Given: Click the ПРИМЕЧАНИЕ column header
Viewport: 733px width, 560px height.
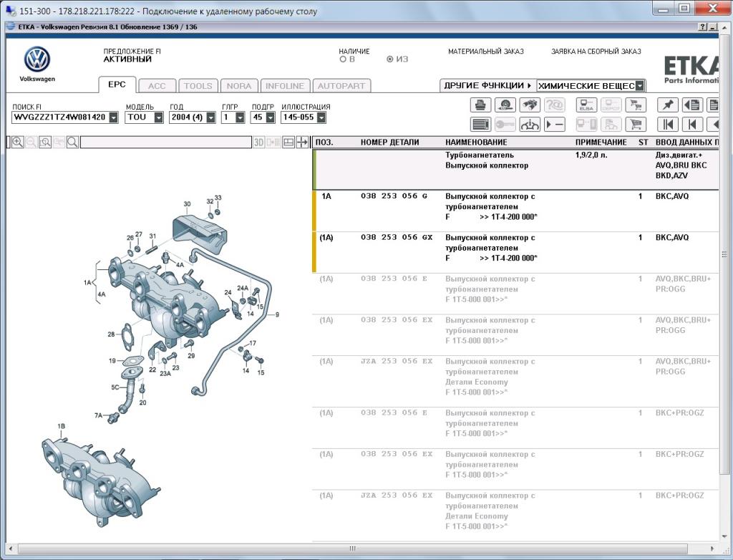Looking at the screenshot, I should [601, 143].
